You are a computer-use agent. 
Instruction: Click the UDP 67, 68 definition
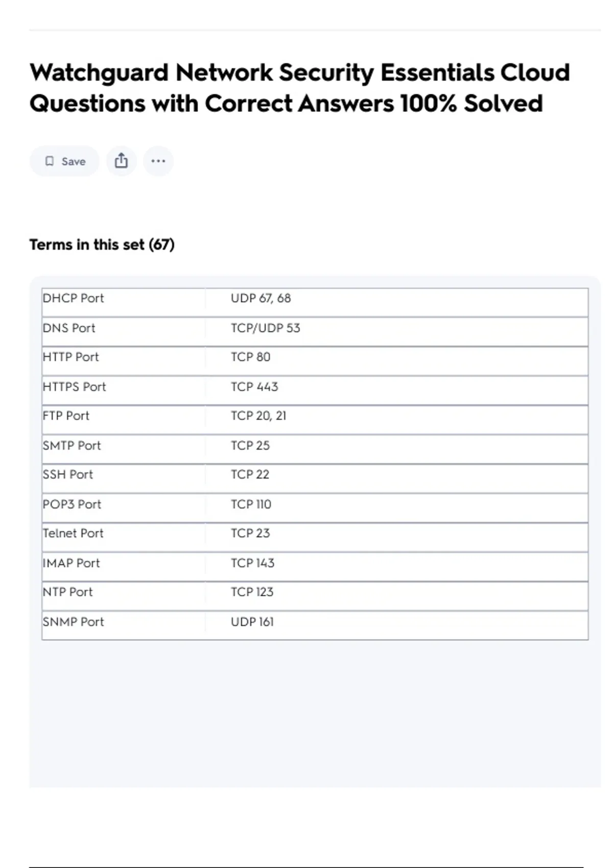tap(261, 298)
